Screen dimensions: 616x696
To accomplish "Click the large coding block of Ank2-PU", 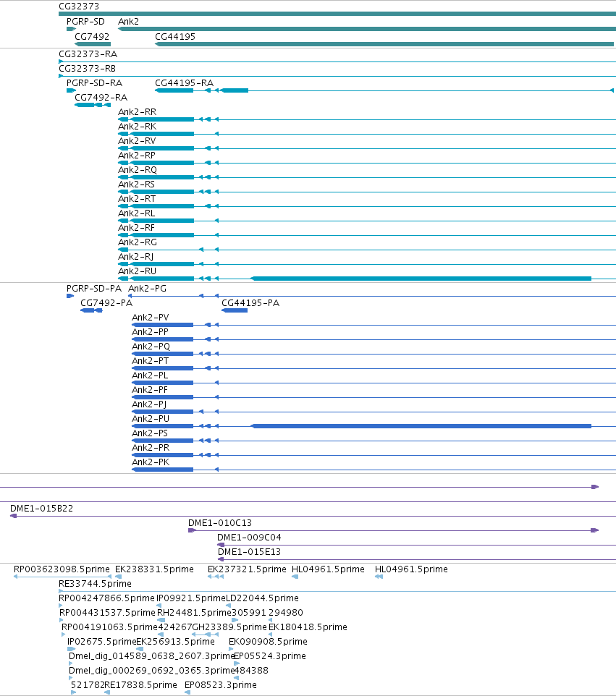I will click(421, 426).
